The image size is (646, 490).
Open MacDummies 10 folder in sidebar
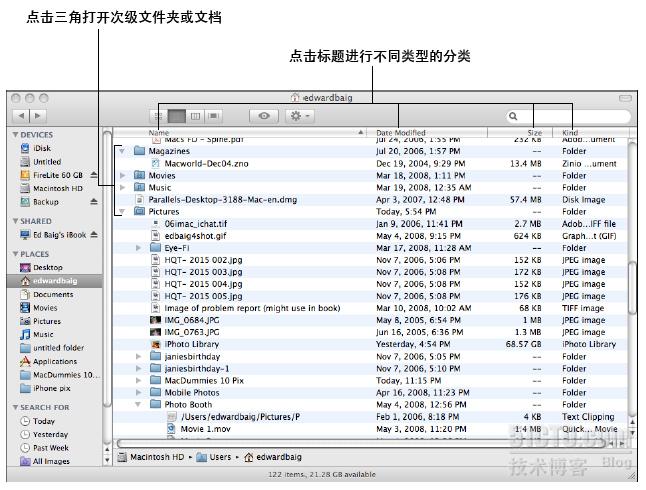click(60, 375)
